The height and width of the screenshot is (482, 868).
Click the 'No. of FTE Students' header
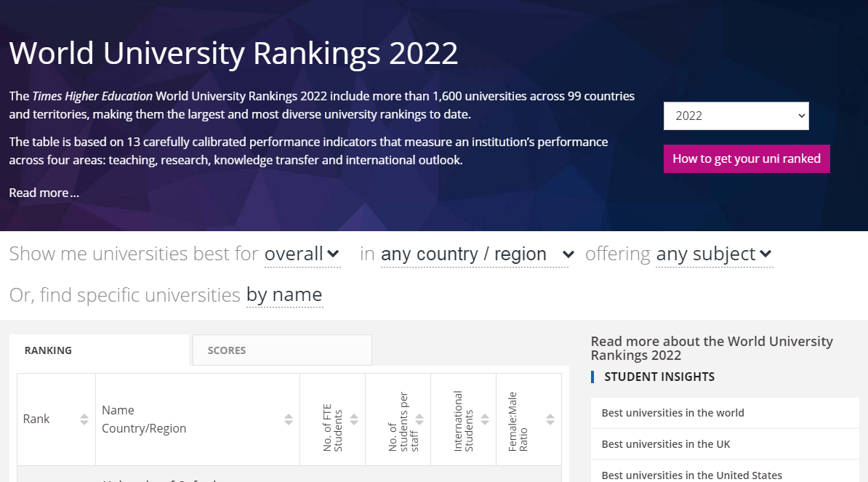(333, 419)
